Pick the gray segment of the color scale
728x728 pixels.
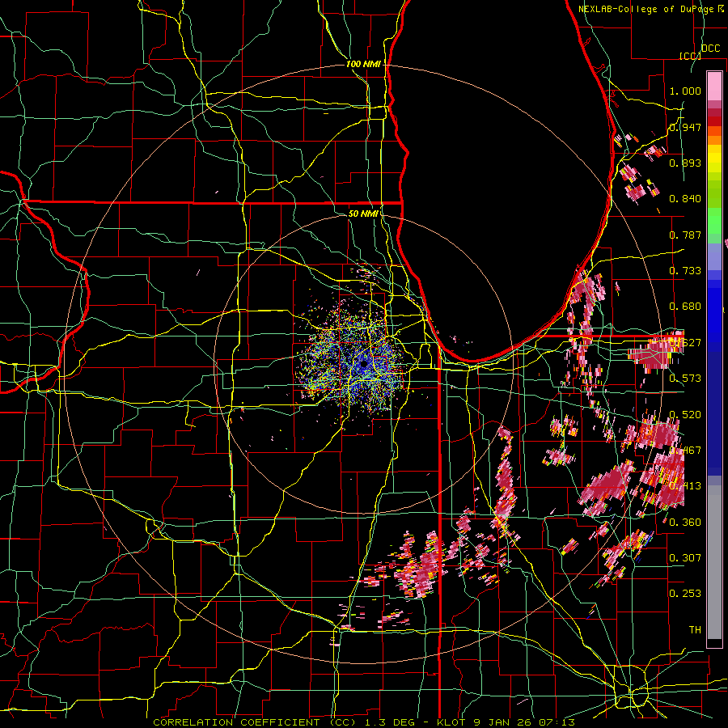tap(714, 562)
